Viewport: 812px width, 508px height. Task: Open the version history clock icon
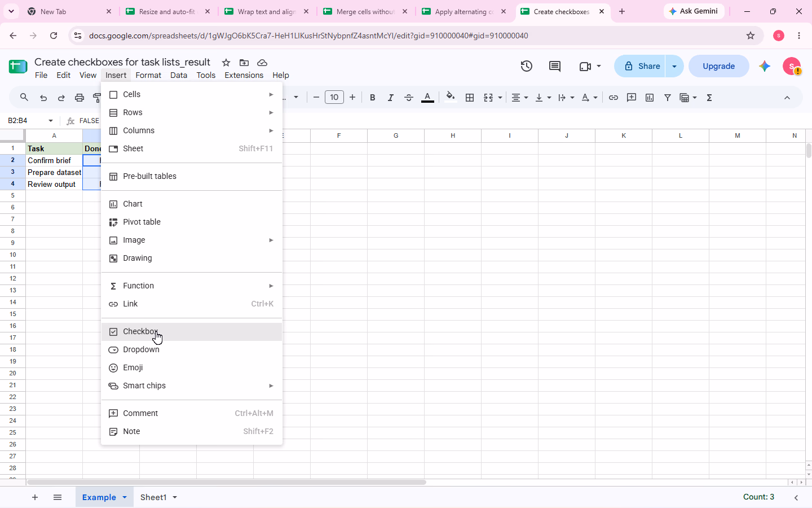[x=526, y=66]
